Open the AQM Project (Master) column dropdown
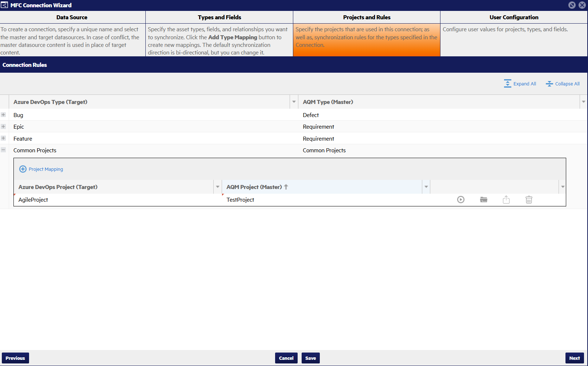 click(426, 186)
